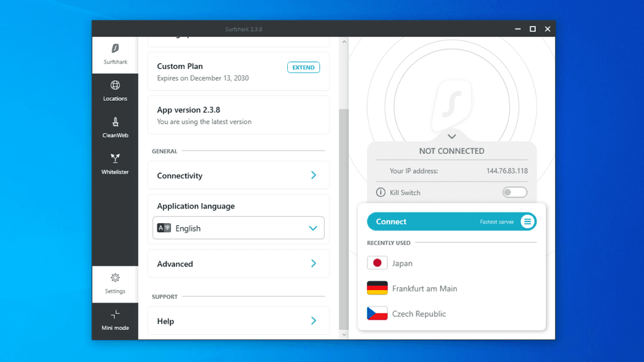Viewport: 644px width, 362px height.
Task: Click the RECENTLY USED heading
Action: click(388, 243)
